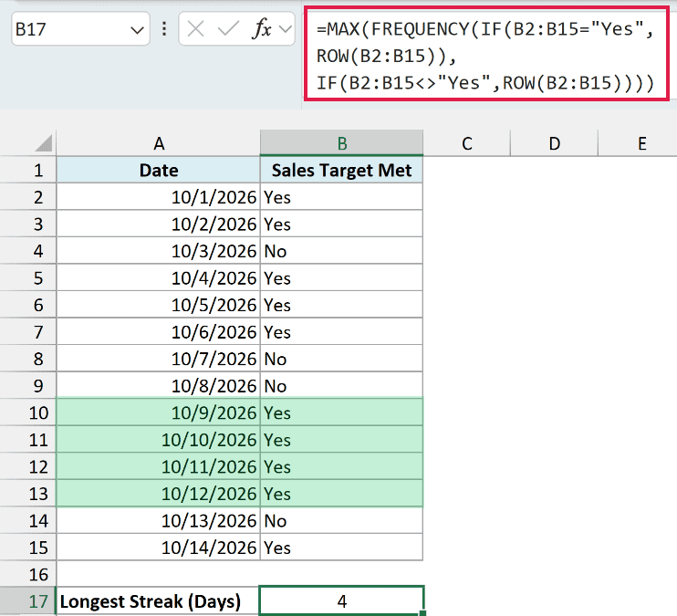The height and width of the screenshot is (616, 677).
Task: Open the dropdown arrow next to fx
Action: point(286,29)
